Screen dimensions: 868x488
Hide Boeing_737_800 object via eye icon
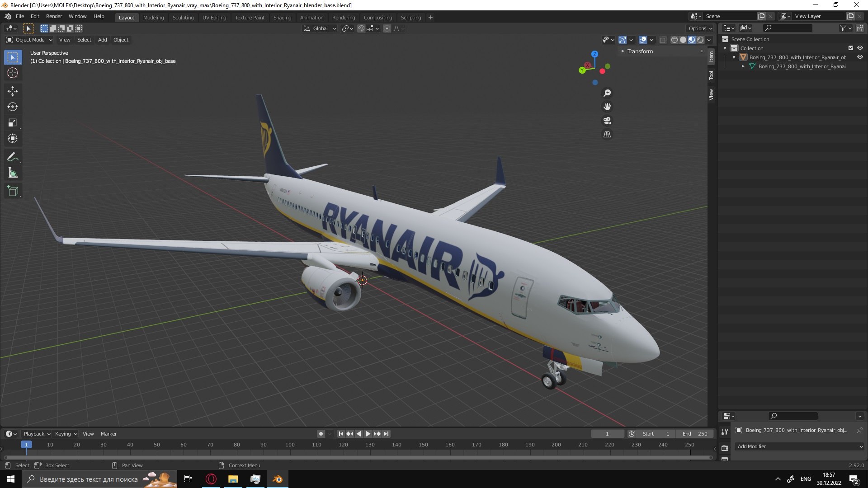860,57
